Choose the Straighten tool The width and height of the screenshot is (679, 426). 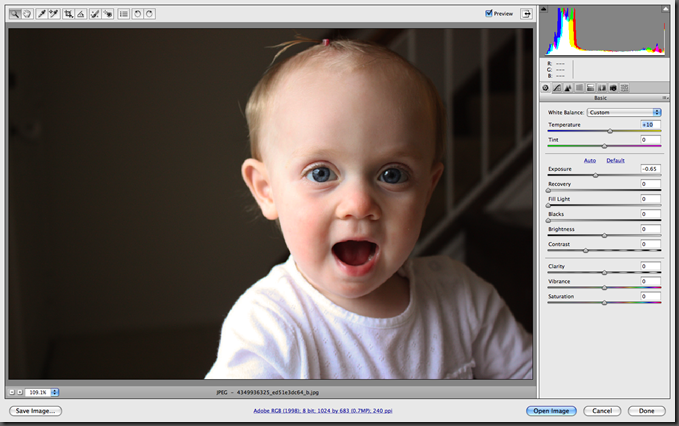[80, 14]
